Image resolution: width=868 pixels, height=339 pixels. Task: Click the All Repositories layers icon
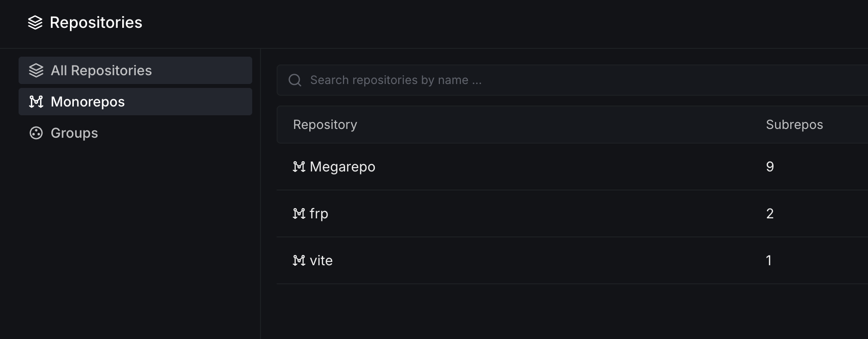[36, 70]
